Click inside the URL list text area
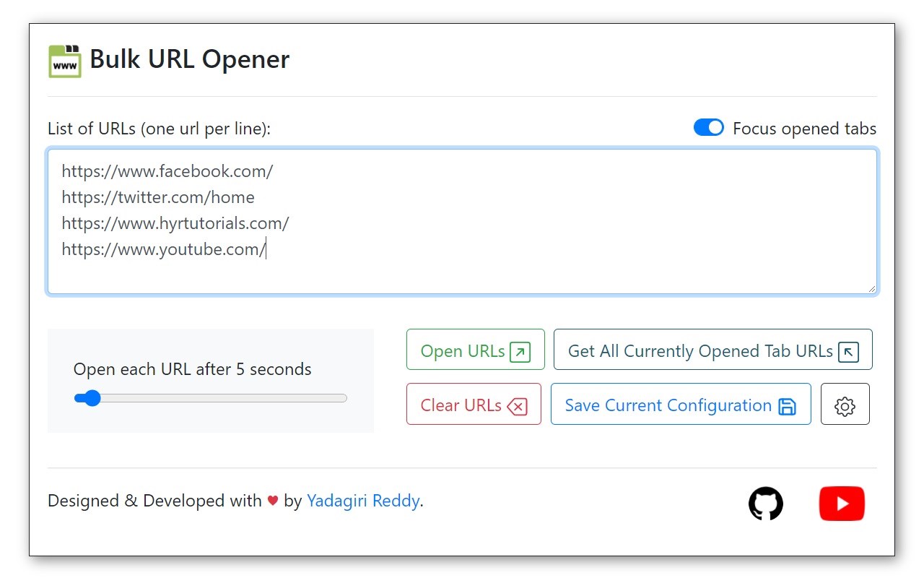 tap(462, 222)
